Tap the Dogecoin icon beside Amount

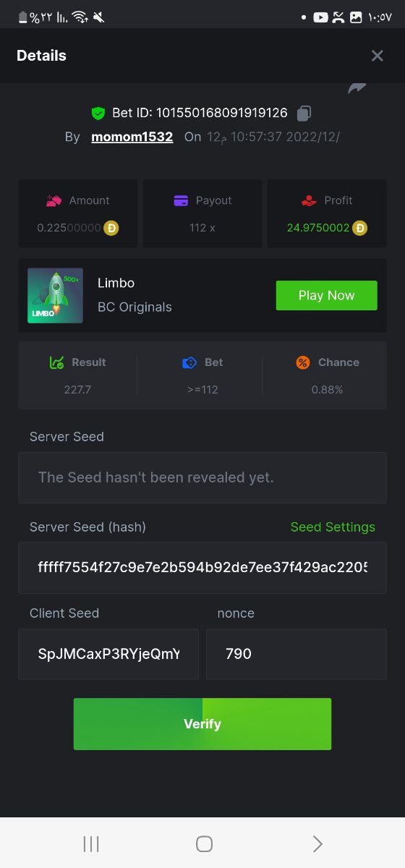111,228
